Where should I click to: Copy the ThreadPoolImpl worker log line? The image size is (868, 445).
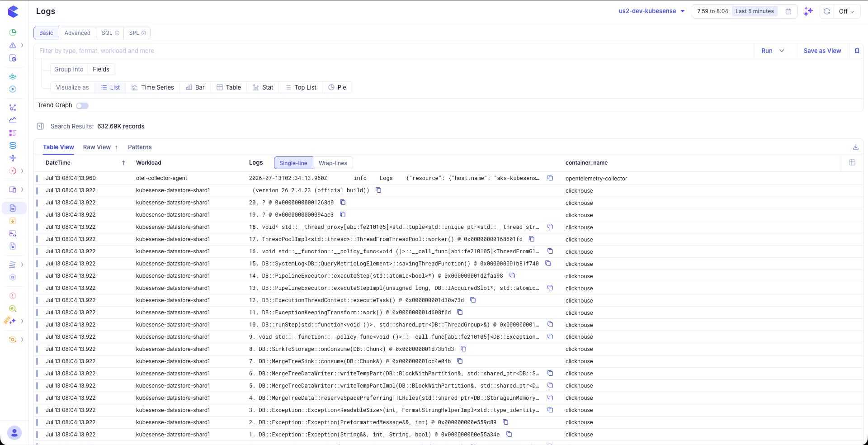pyautogui.click(x=532, y=239)
